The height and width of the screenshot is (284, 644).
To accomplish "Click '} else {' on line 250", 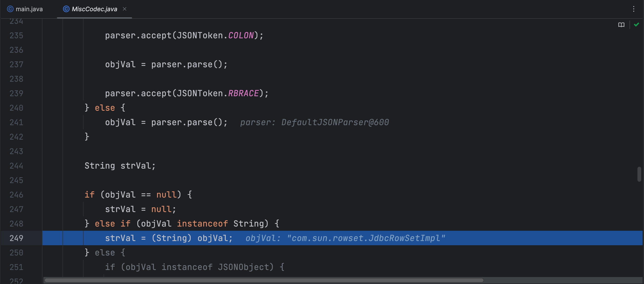I will (x=105, y=252).
